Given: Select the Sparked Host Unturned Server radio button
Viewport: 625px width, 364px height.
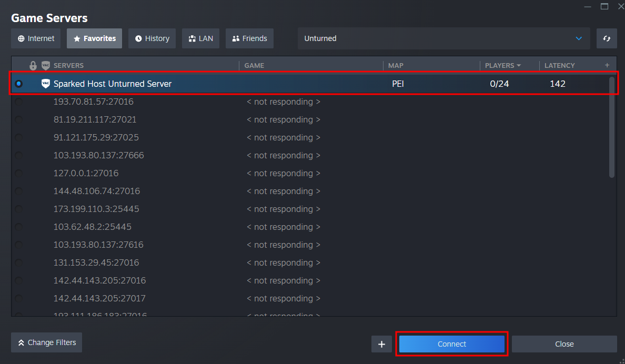Looking at the screenshot, I should (x=19, y=84).
